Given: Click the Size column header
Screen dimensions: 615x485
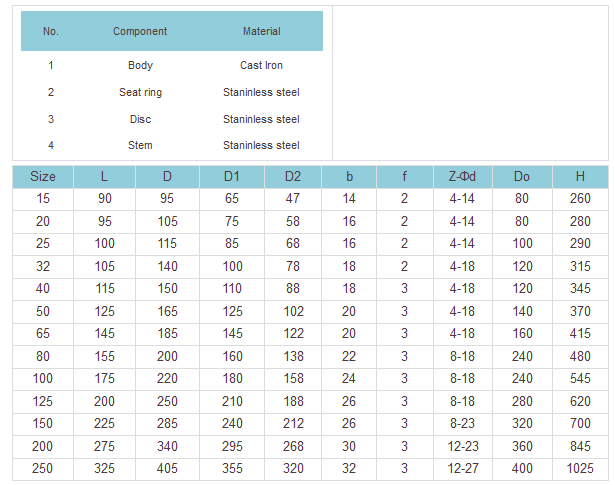Looking at the screenshot, I should (x=43, y=177).
